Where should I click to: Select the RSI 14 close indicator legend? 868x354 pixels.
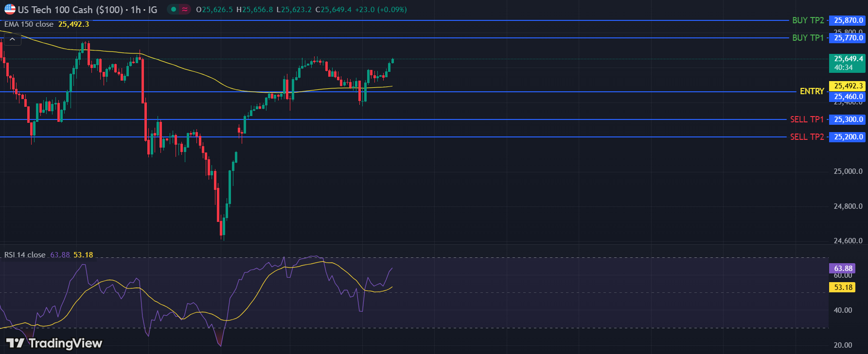(25, 255)
